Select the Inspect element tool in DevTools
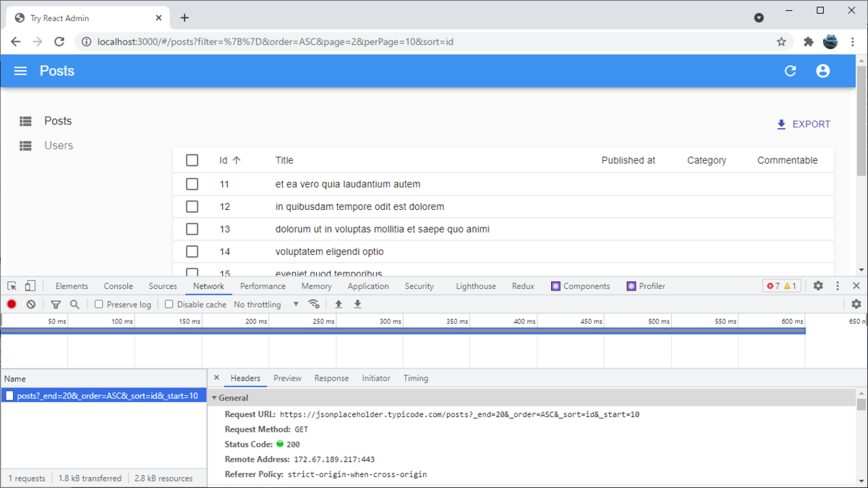 (x=12, y=285)
